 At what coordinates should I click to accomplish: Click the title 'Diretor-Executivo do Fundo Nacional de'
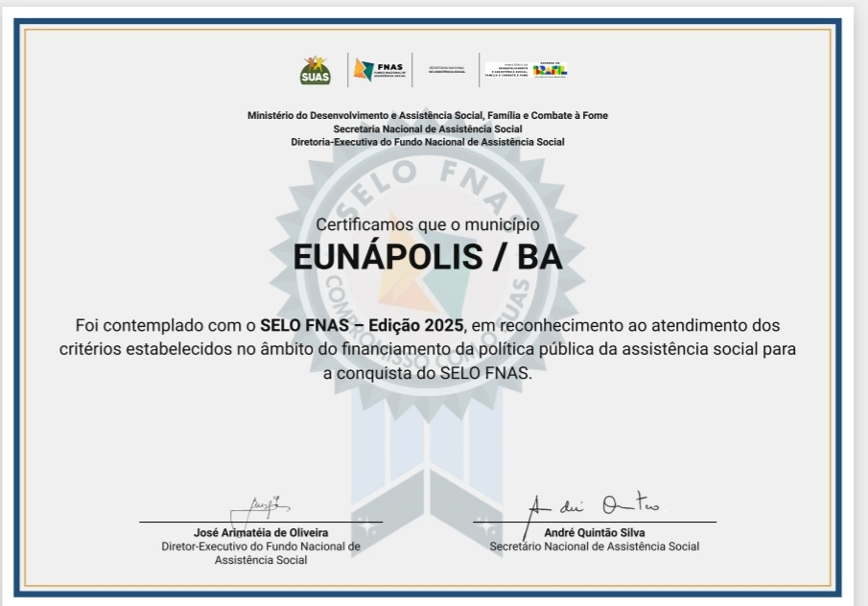tap(261, 547)
